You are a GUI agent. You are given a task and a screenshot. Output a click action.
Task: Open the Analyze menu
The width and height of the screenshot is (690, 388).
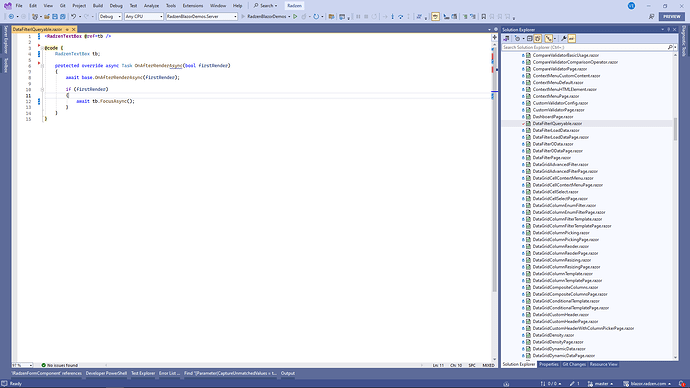151,6
